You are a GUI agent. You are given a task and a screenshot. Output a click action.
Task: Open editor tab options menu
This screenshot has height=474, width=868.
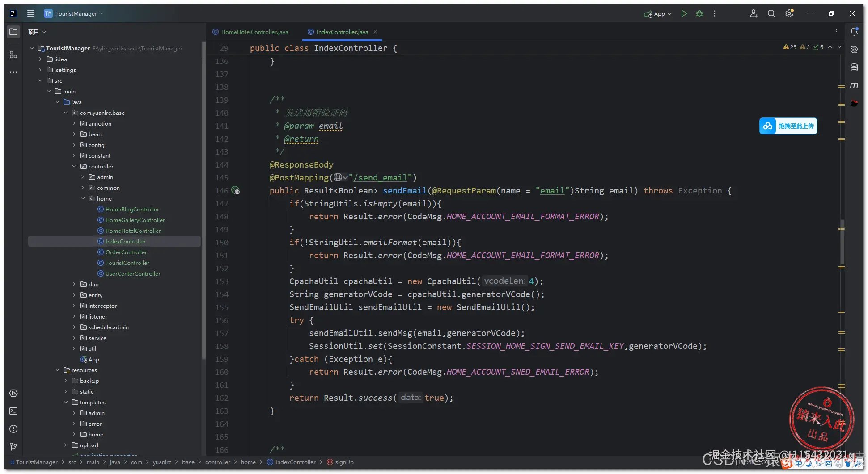(836, 32)
